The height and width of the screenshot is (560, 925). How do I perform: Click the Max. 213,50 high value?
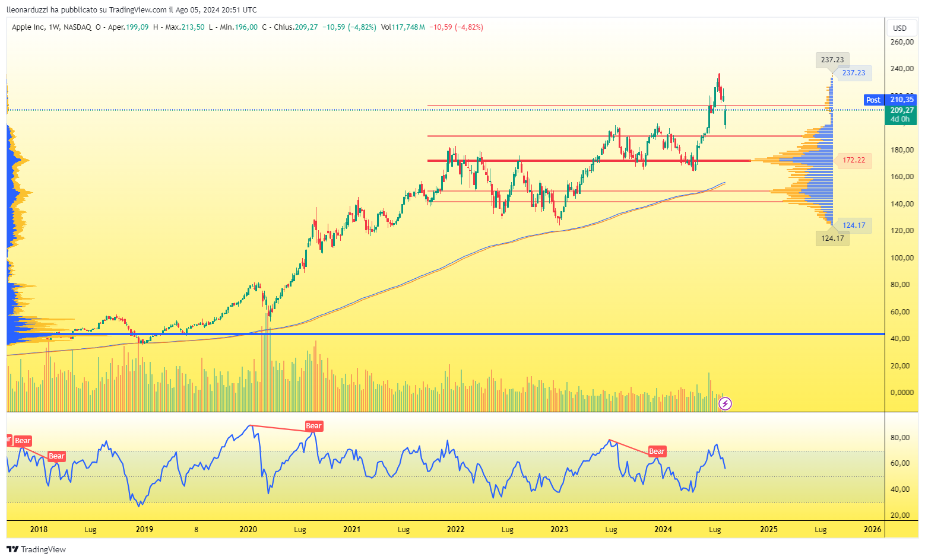click(x=185, y=27)
